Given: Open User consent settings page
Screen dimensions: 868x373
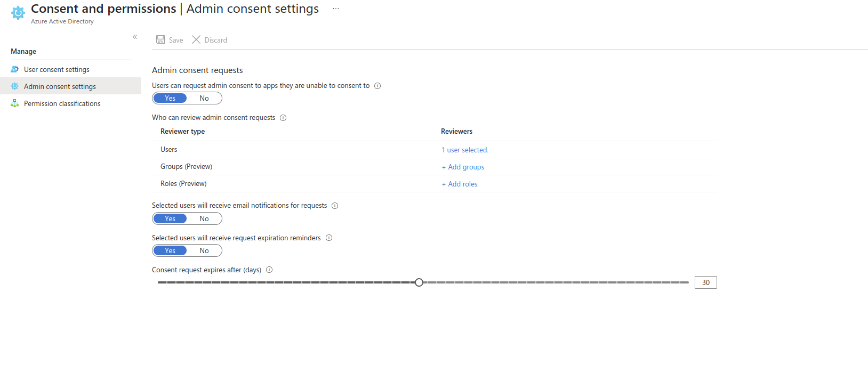Looking at the screenshot, I should (x=57, y=70).
